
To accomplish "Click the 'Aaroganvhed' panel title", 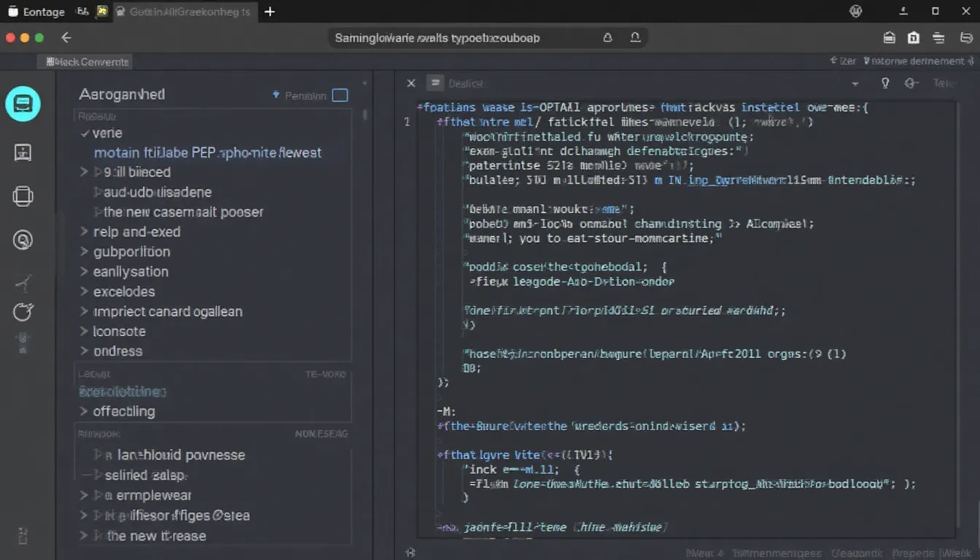I will 122,94.
